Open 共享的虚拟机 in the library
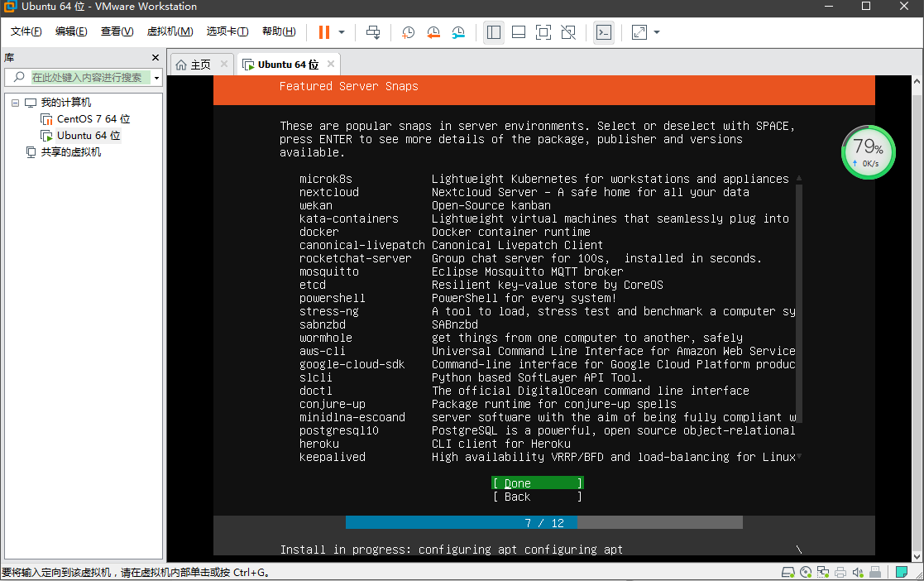924x581 pixels. click(x=70, y=152)
